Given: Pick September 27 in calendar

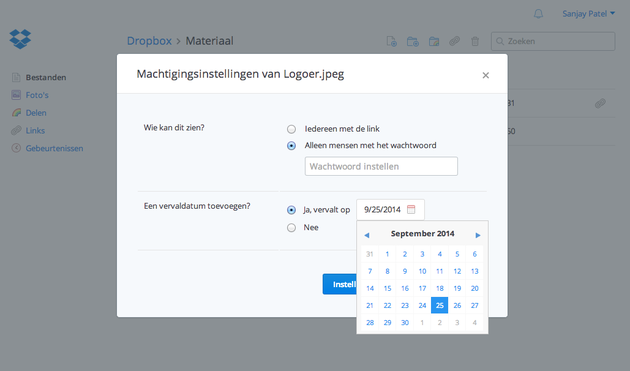Looking at the screenshot, I should [x=475, y=305].
